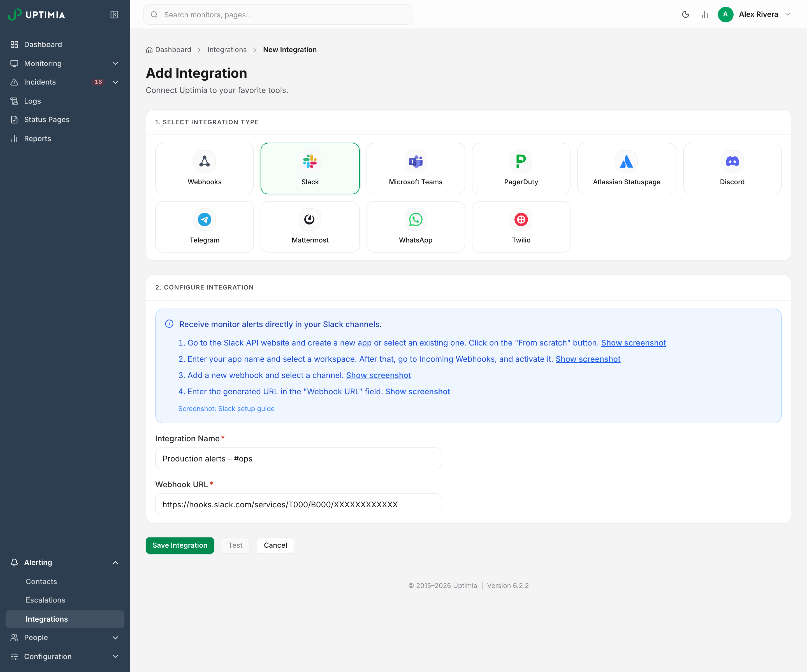Choose Twilio integration card
This screenshot has height=672, width=807.
click(x=521, y=227)
